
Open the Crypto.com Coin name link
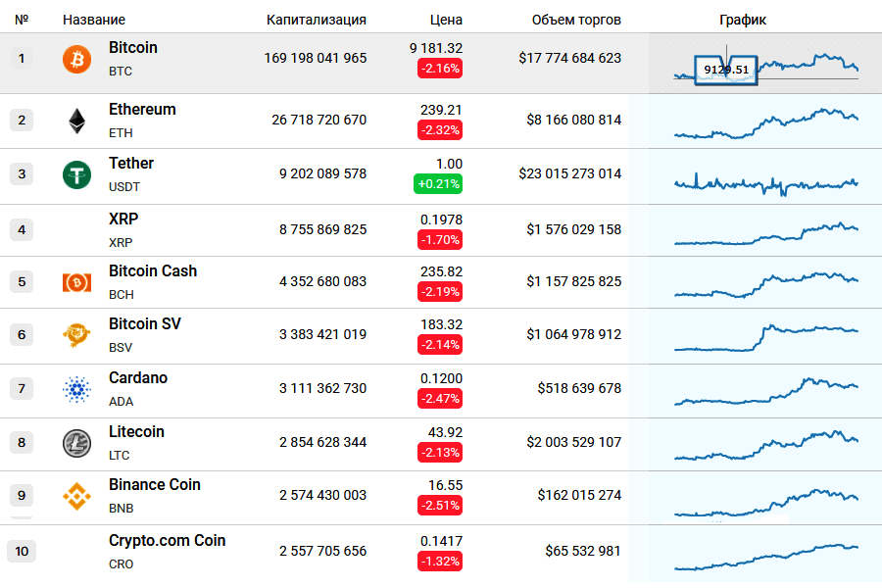click(x=167, y=540)
